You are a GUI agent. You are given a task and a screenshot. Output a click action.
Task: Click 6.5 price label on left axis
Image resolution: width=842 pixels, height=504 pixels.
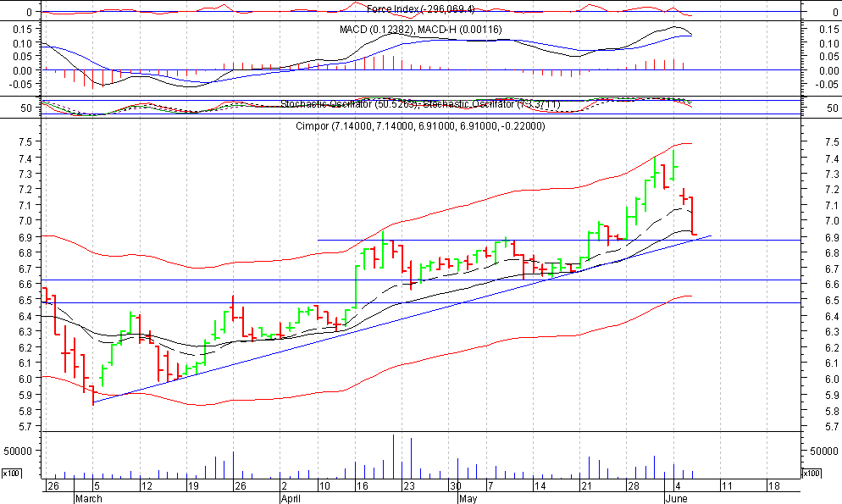click(27, 300)
